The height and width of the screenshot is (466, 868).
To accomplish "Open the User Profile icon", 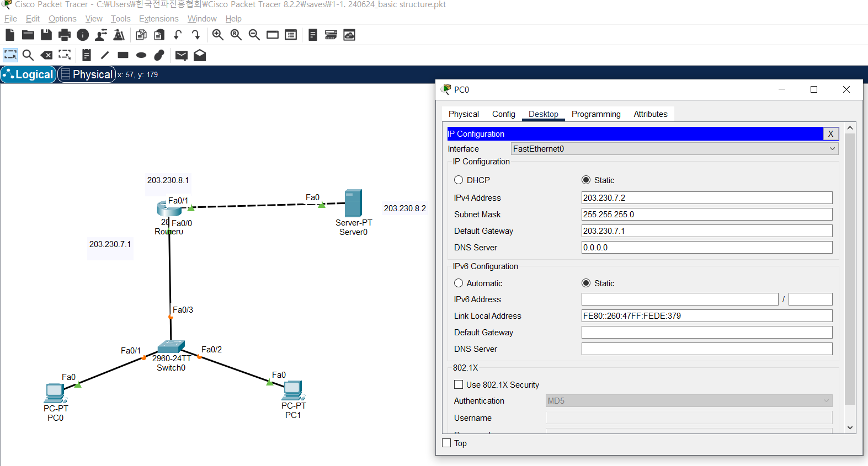I will [x=101, y=35].
